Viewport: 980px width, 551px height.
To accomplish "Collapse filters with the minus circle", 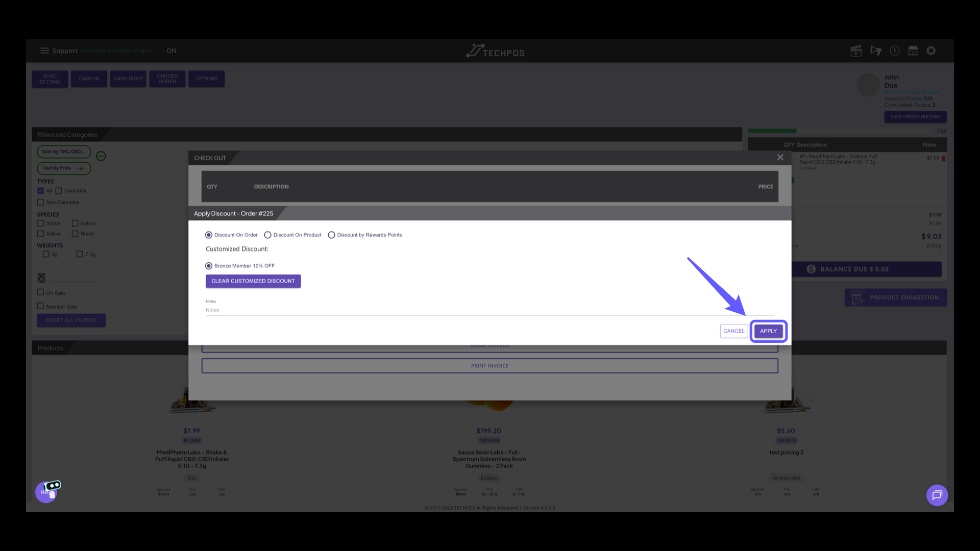I will 101,156.
